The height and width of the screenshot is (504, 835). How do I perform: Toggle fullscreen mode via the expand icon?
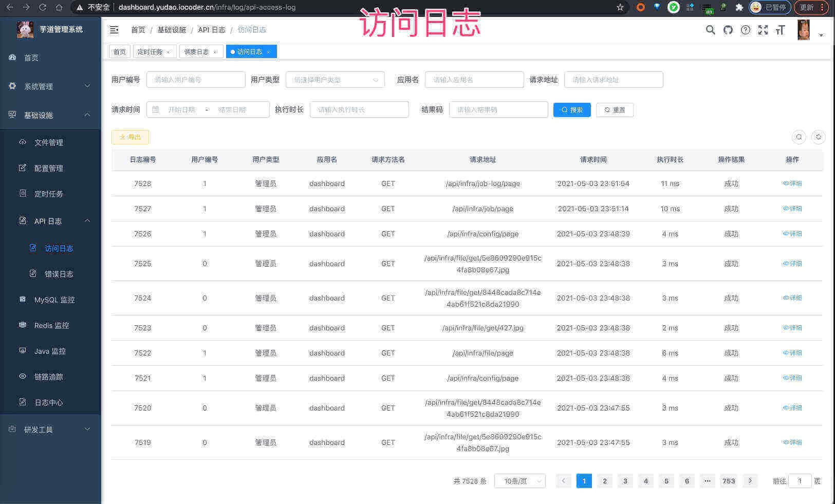tap(763, 30)
